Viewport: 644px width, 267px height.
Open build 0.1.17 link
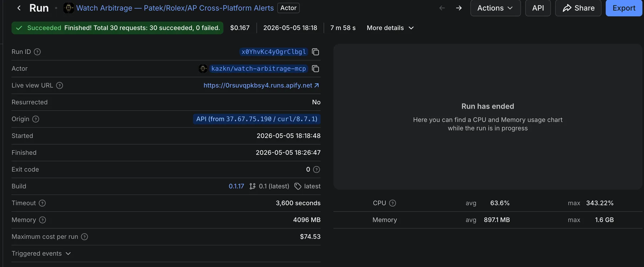[236, 186]
